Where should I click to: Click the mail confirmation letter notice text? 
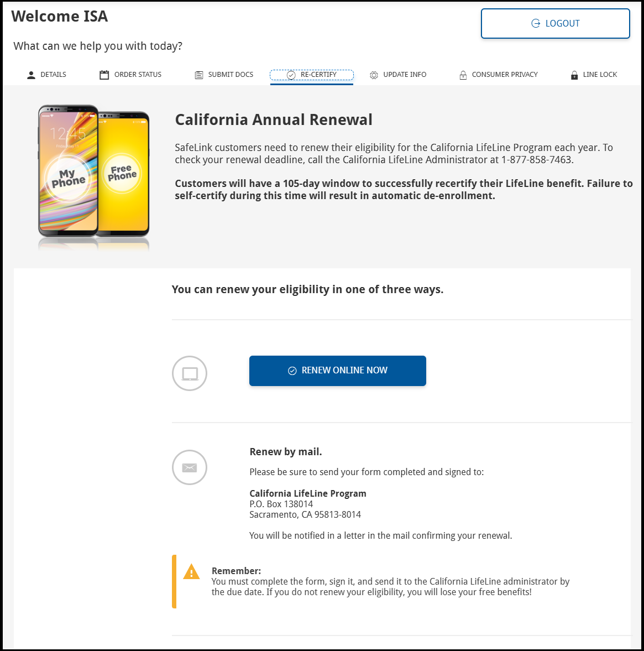click(380, 535)
